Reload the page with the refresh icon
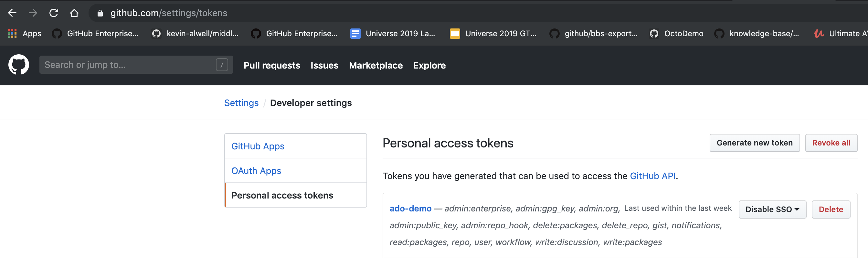Screen dimensions: 868x258 54,13
